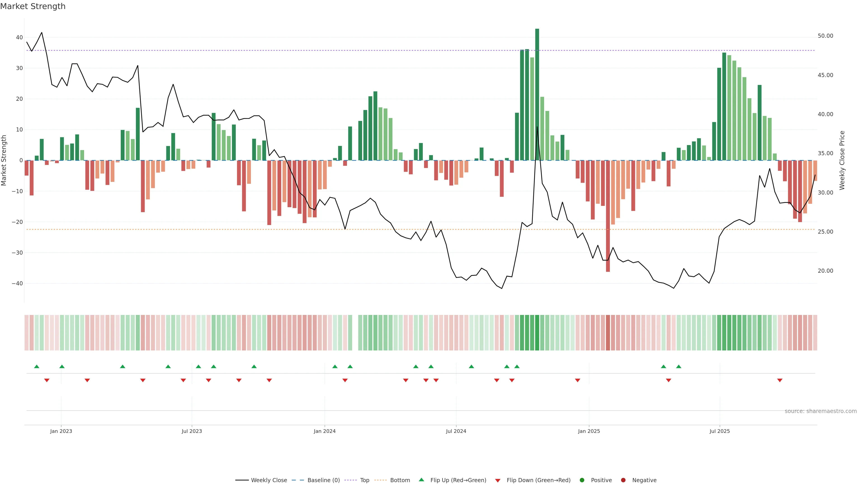Click the last red flip-down triangle marker
The width and height of the screenshot is (868, 488).
point(780,380)
